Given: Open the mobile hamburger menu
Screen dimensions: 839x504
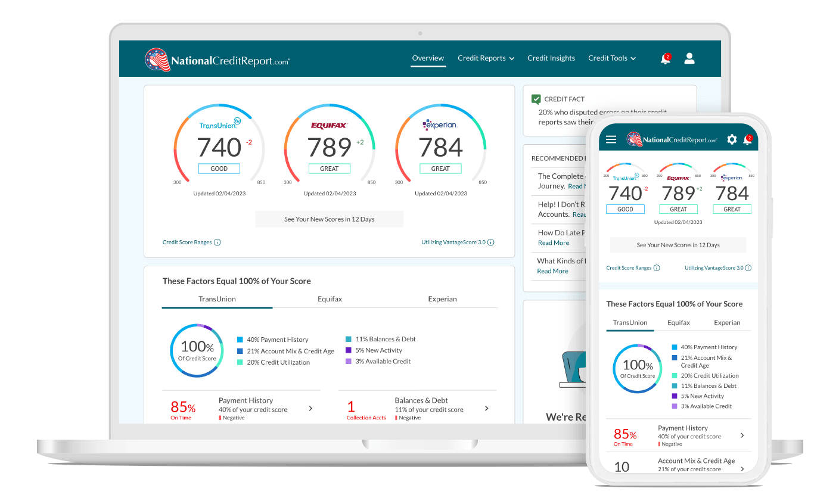Looking at the screenshot, I should [x=611, y=139].
